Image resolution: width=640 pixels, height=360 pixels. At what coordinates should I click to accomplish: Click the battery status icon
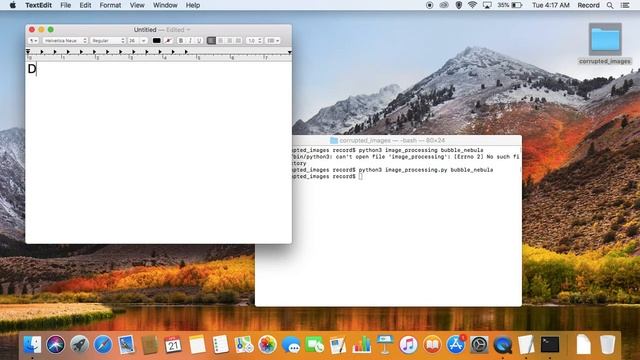pos(517,5)
